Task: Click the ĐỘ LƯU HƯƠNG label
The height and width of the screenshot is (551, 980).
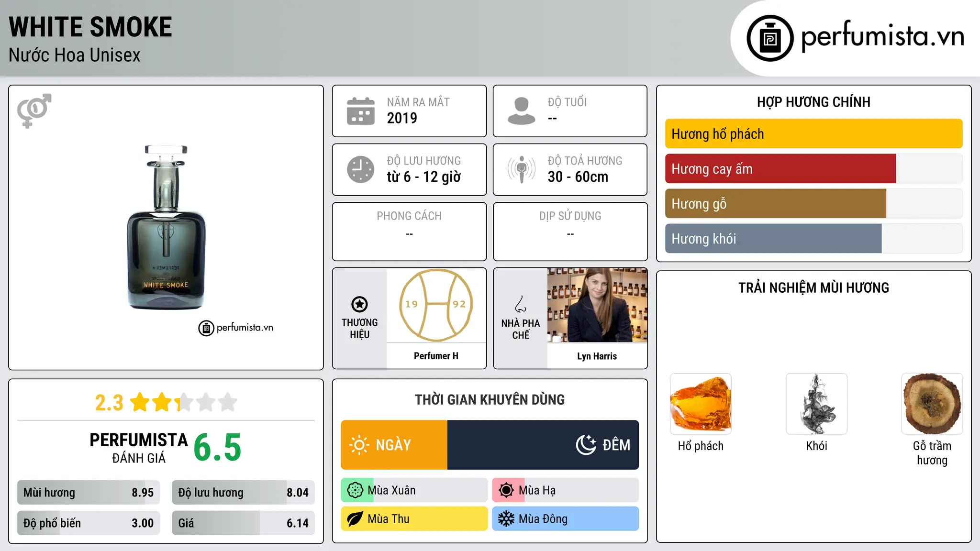Action: click(x=424, y=161)
